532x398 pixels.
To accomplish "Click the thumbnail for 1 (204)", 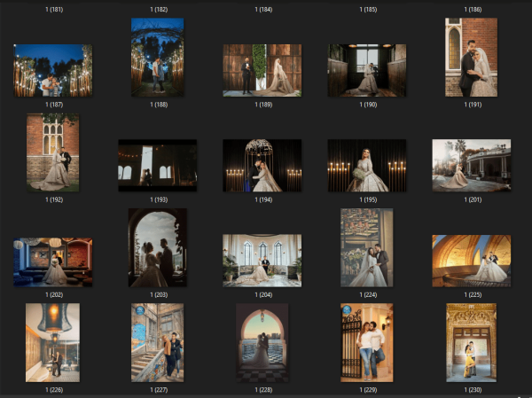I will coord(262,261).
